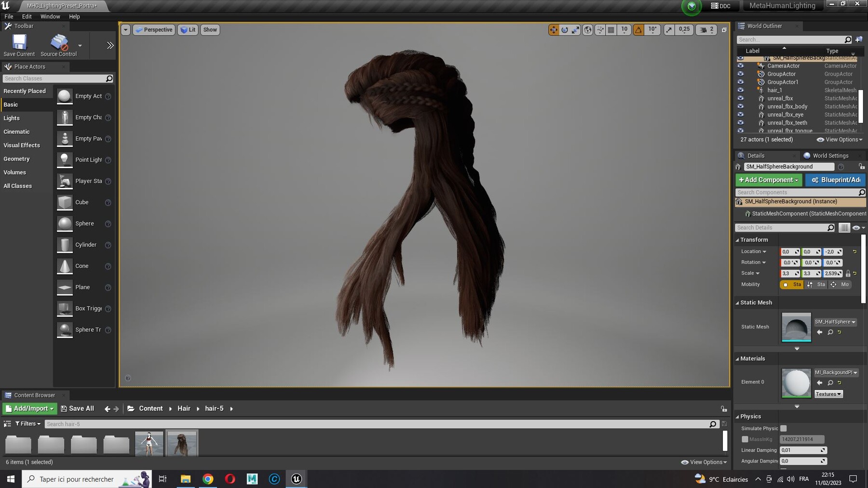
Task: Open the Show flags menu
Action: [210, 30]
